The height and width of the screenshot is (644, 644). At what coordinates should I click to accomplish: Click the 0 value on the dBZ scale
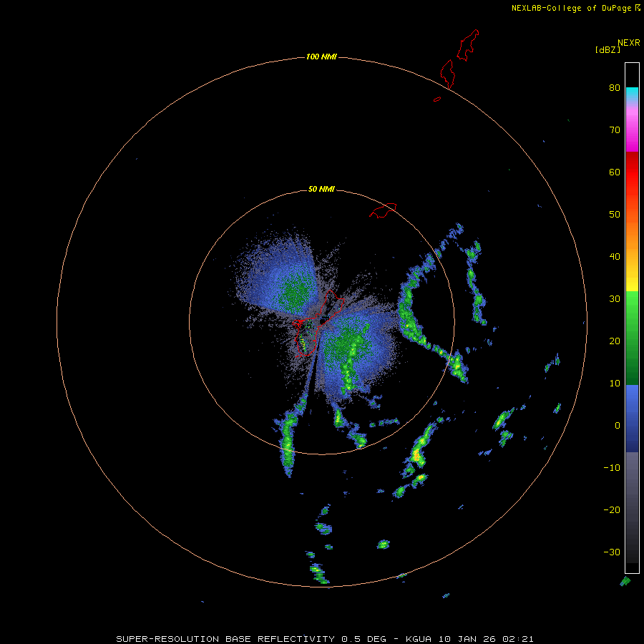(618, 426)
